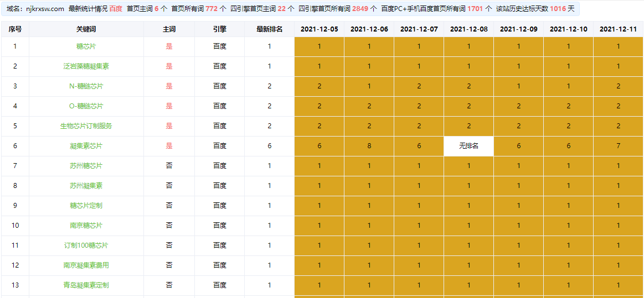Click the 主词 column header
The height and width of the screenshot is (298, 644).
(x=169, y=29)
